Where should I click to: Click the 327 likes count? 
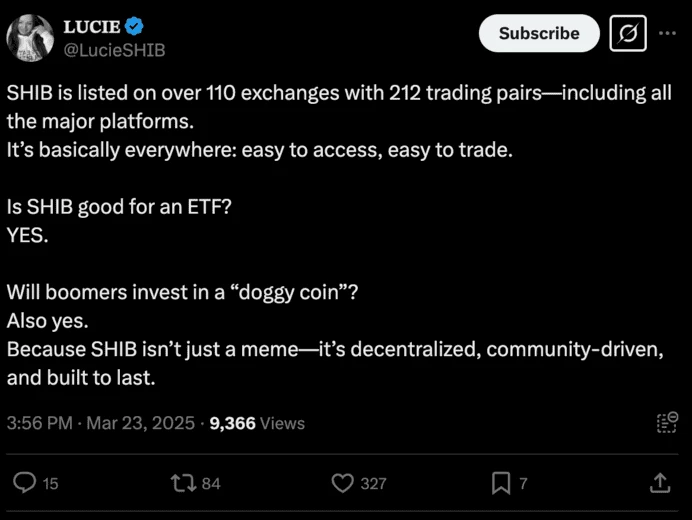(373, 483)
